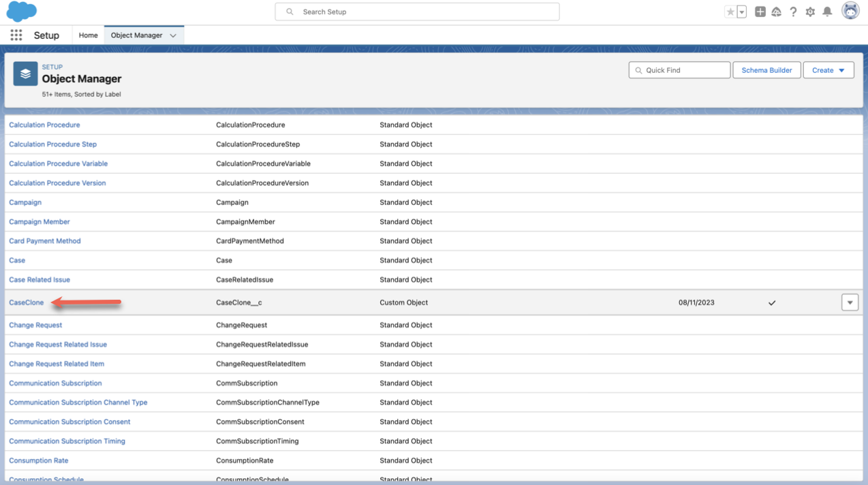This screenshot has height=485, width=868.
Task: Open CaseClone row actions dropdown
Action: (x=850, y=302)
